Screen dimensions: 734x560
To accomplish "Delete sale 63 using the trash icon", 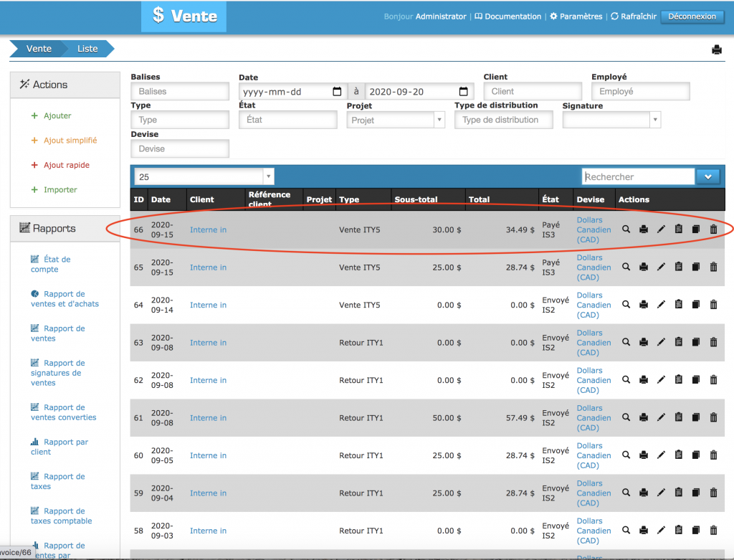I will coord(713,342).
